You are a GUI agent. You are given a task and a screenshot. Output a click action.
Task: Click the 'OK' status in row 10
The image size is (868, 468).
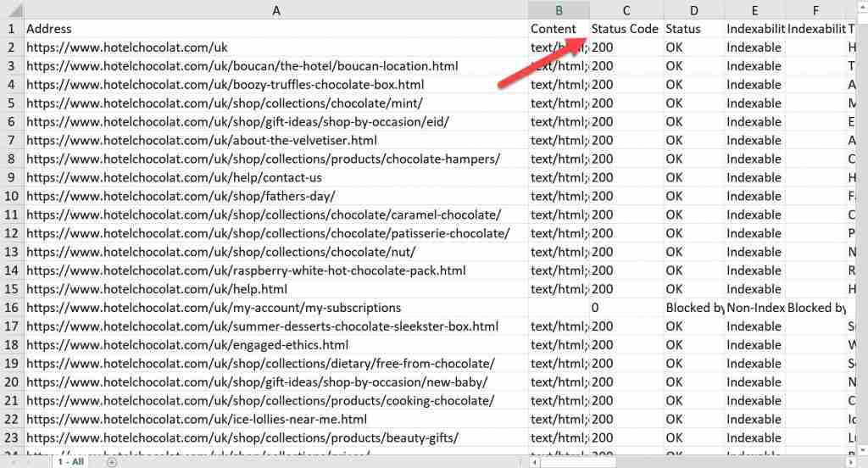tap(693, 196)
